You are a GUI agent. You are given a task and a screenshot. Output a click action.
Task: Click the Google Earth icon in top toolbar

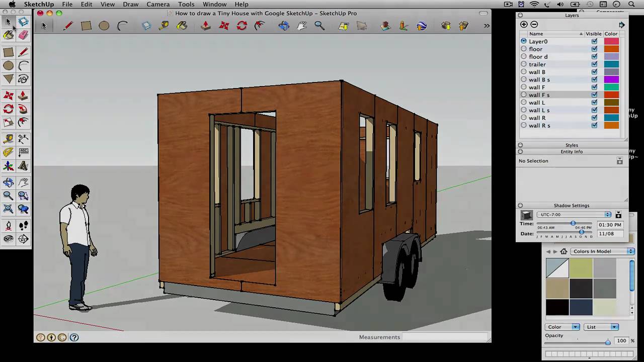[422, 25]
